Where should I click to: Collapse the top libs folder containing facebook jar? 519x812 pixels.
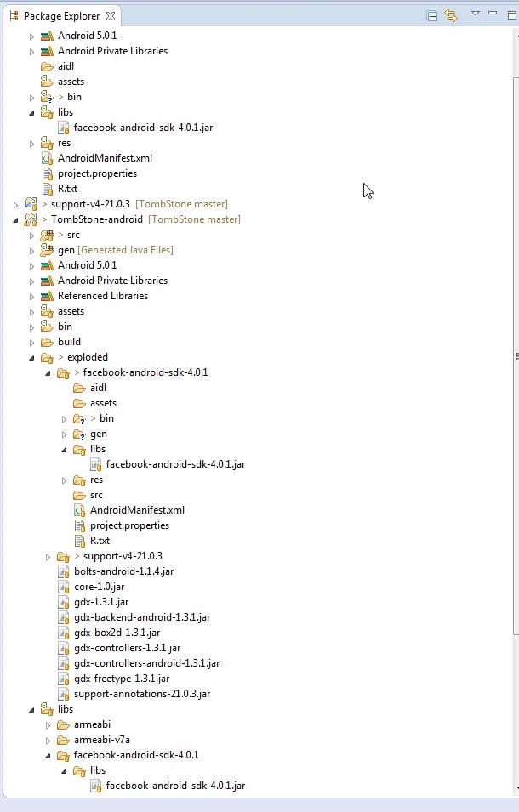(x=31, y=113)
